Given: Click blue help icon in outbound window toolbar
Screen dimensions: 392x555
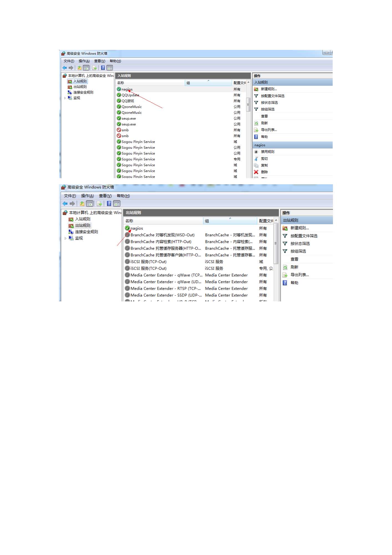Looking at the screenshot, I should tap(109, 204).
